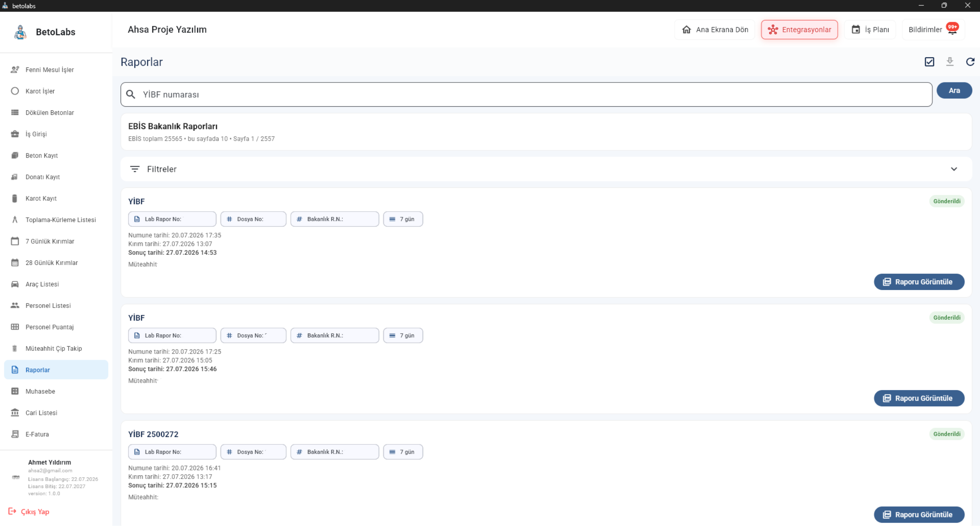Screen dimensions: 980x526
Task: Click the Ahmet Yıldırım user profile name
Action: pyautogui.click(x=49, y=462)
